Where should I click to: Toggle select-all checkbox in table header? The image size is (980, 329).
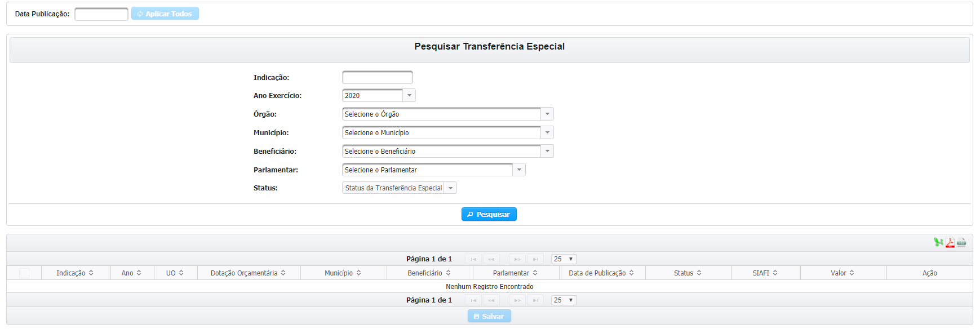tap(24, 273)
